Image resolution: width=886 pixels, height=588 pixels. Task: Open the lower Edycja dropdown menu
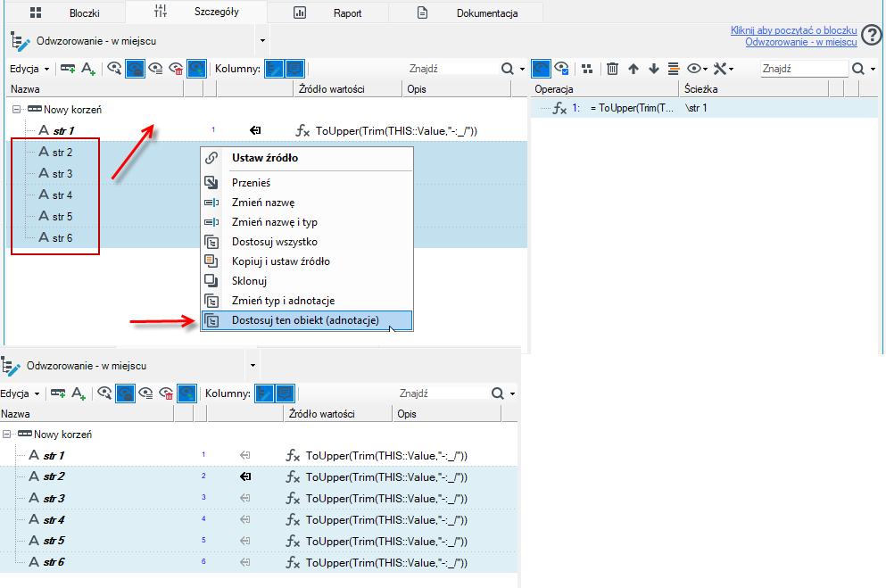[x=20, y=393]
